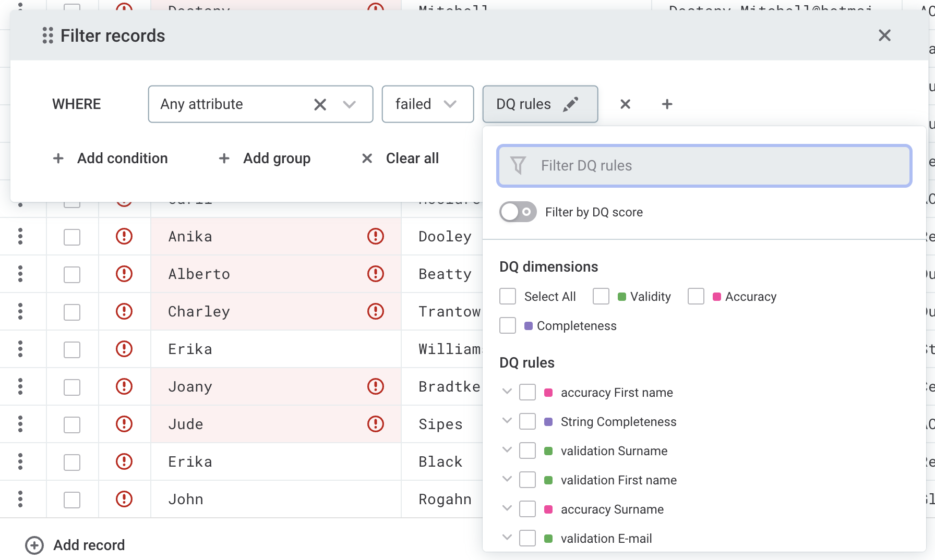
Task: Open the kebab menu for John Rogahn's row
Action: (20, 499)
